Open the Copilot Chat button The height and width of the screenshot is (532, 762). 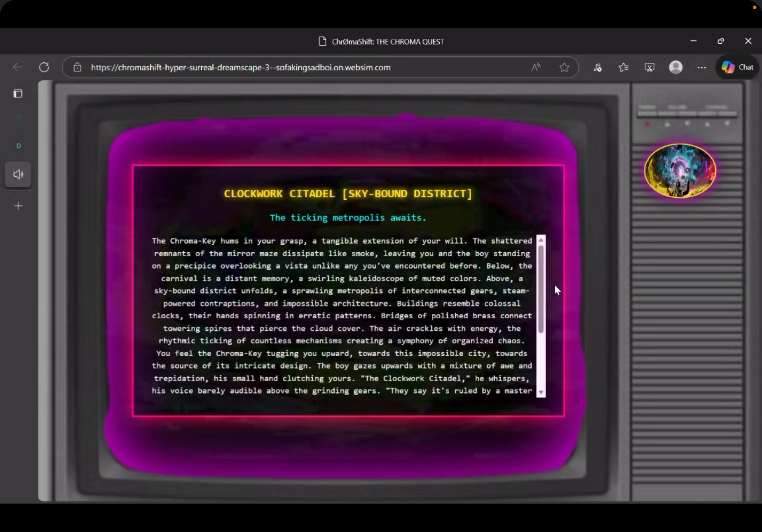(737, 67)
